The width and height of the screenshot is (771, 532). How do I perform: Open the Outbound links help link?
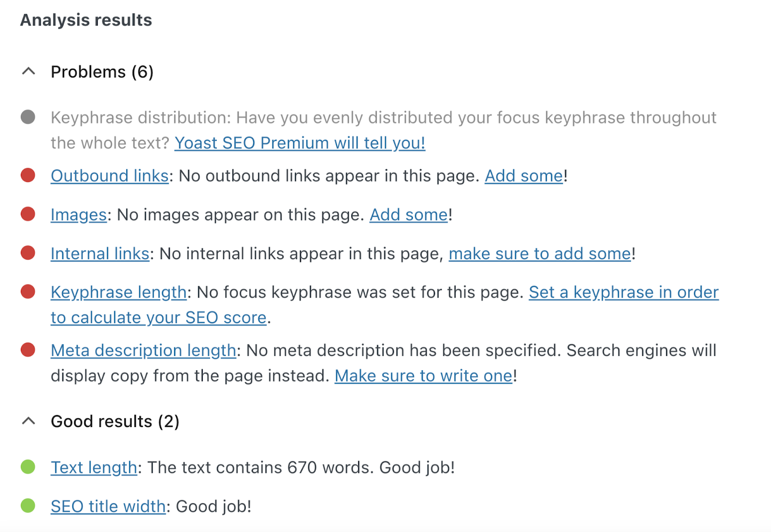pos(109,175)
